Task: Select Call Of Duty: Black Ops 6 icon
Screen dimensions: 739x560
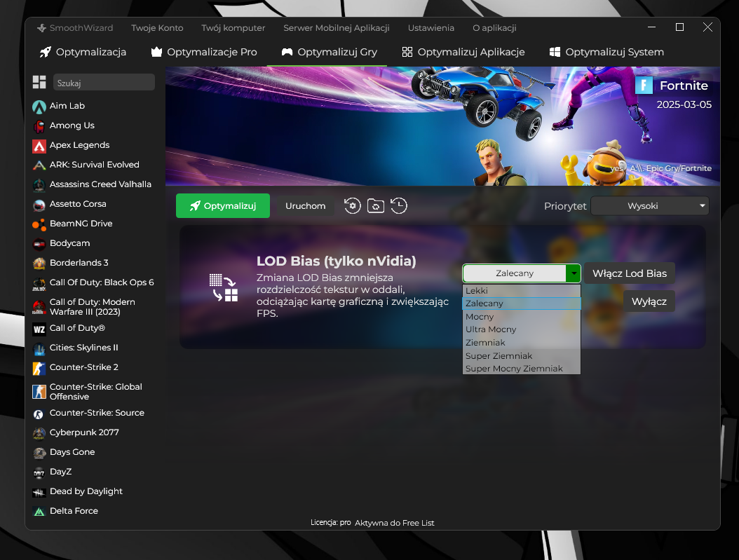Action: tap(39, 284)
